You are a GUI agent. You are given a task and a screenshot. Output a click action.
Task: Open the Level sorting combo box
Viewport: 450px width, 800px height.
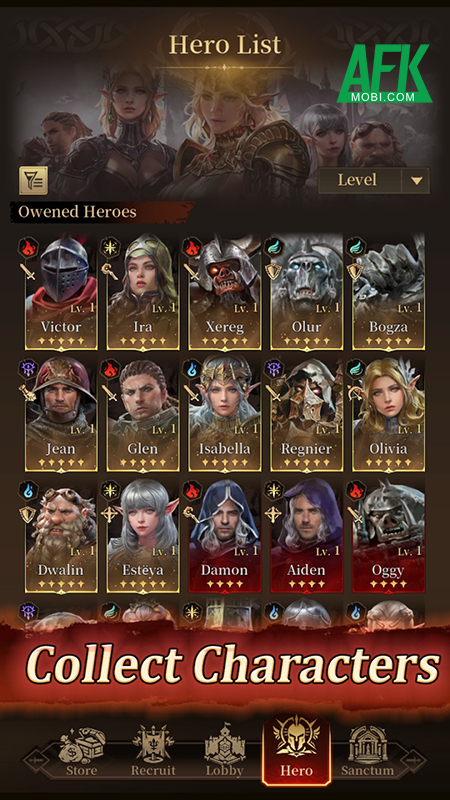[374, 180]
